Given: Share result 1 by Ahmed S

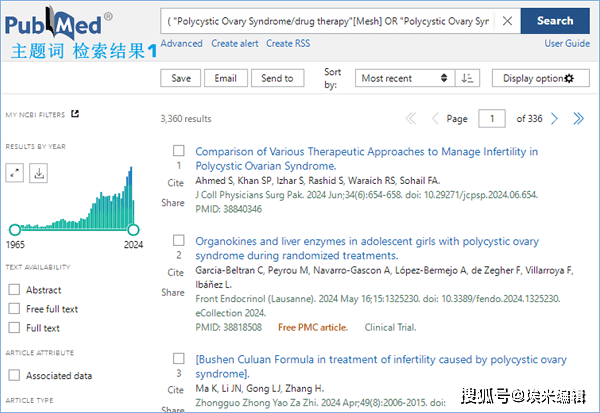Looking at the screenshot, I should pyautogui.click(x=173, y=203).
